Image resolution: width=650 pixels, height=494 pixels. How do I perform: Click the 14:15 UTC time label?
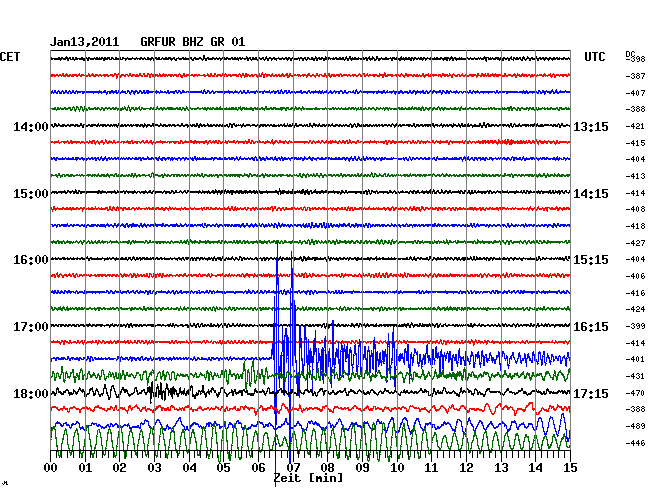(x=591, y=194)
